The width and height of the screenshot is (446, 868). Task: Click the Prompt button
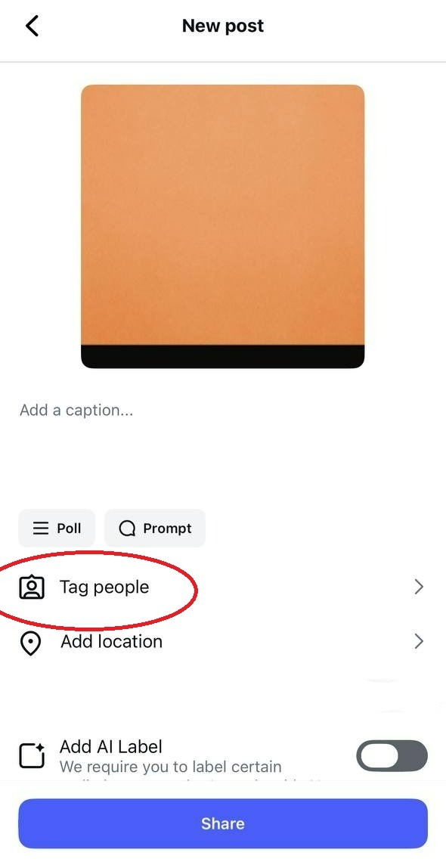click(x=155, y=528)
